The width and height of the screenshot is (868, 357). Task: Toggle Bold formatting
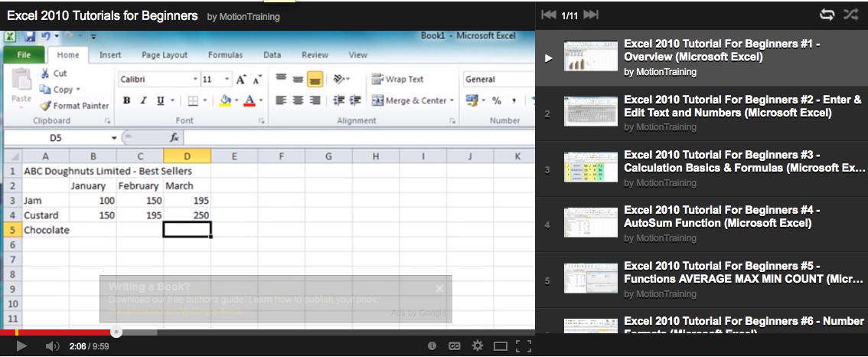[127, 100]
